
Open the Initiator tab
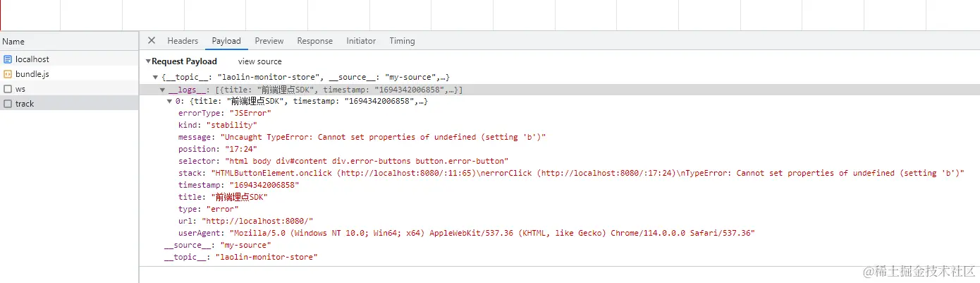361,41
